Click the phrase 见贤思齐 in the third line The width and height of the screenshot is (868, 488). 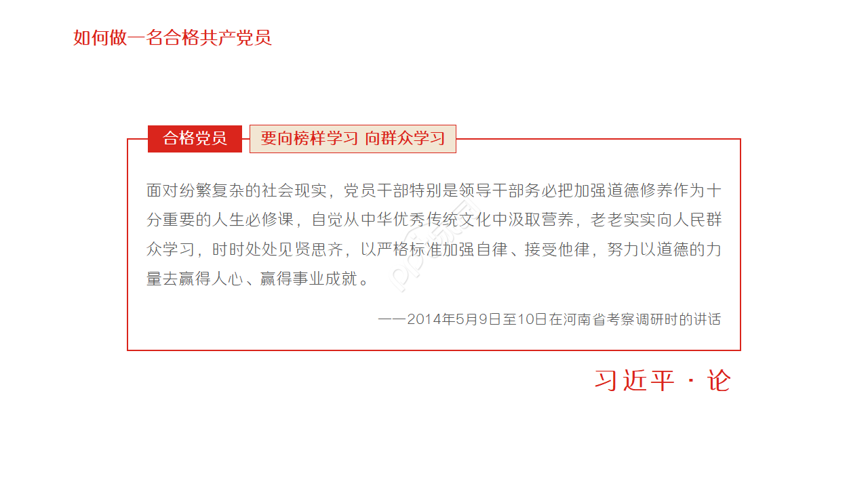point(311,249)
